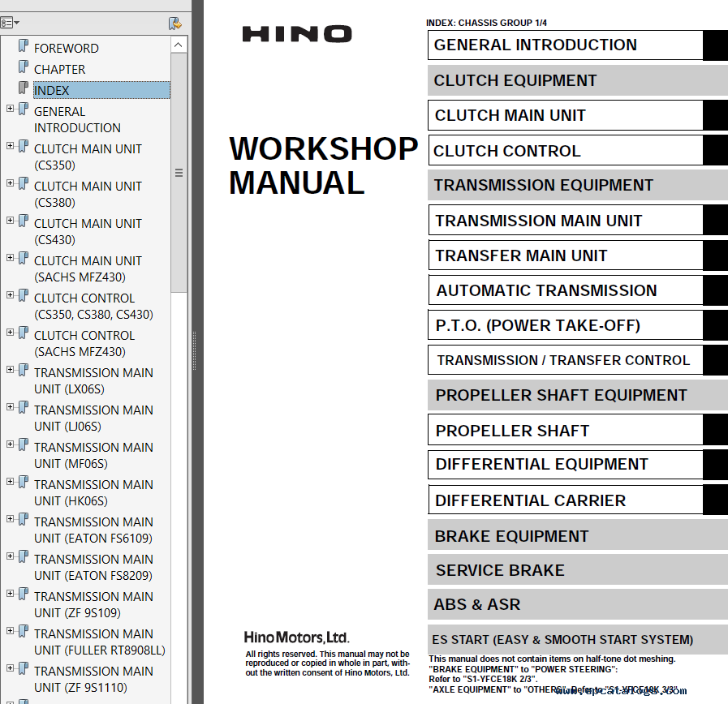Expand TRANSMISSION MAIN UNIT (EATON FS6109) bookmark
The width and height of the screenshot is (728, 704).
coord(11,519)
